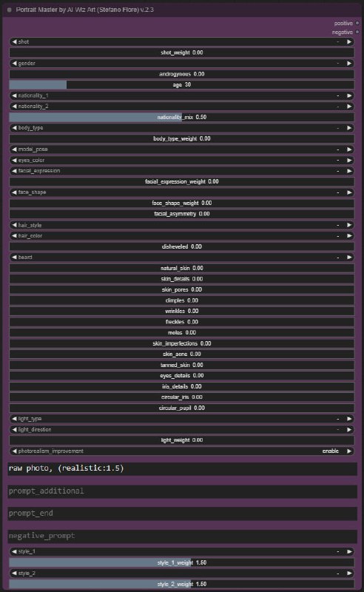This screenshot has height=592, width=364.
Task: Open the model_pose dropdown list
Action: coord(181,149)
